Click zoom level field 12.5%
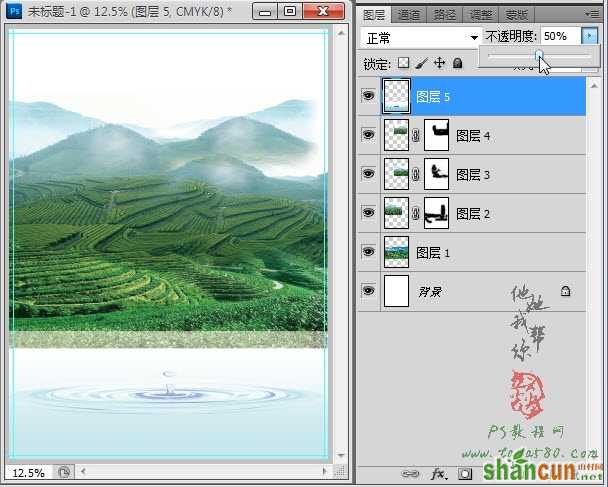This screenshot has height=487, width=608. (x=28, y=473)
